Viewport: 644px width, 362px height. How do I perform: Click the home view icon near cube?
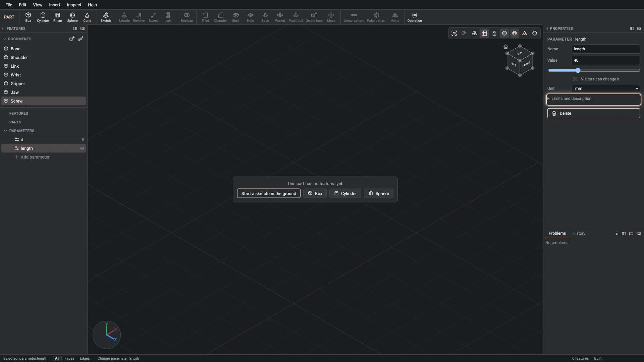[x=506, y=47]
